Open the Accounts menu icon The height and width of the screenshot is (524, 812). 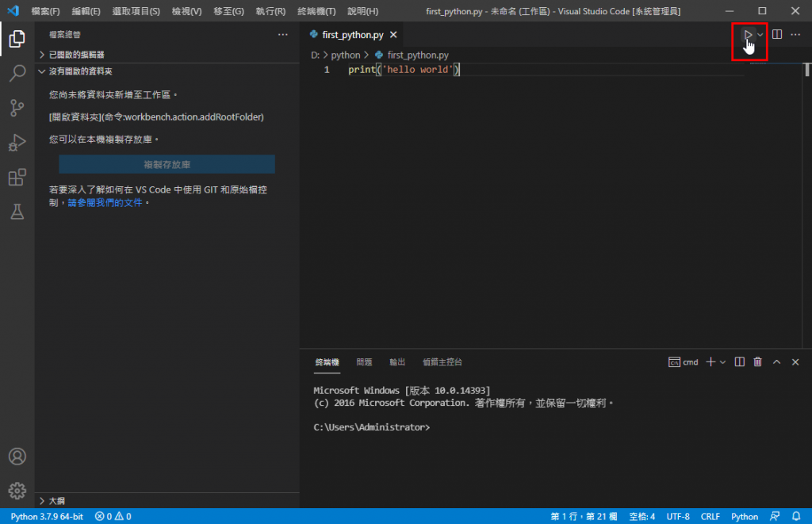17,456
